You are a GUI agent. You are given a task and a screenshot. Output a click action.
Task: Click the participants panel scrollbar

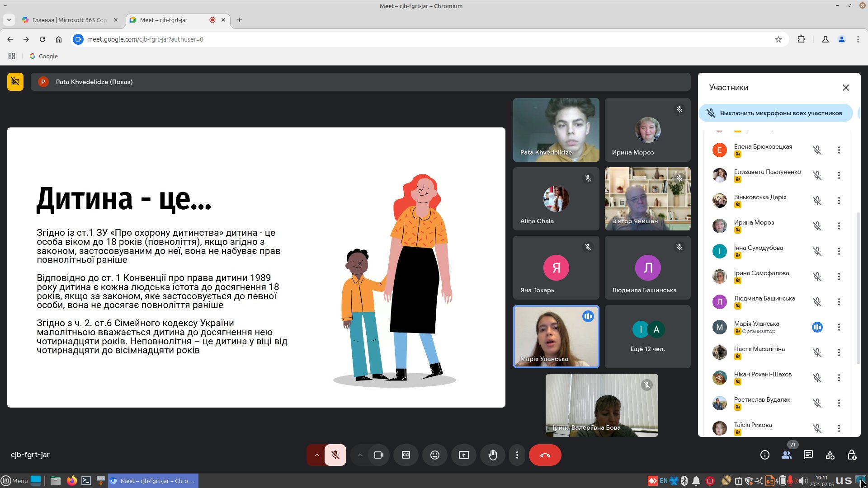859,289
